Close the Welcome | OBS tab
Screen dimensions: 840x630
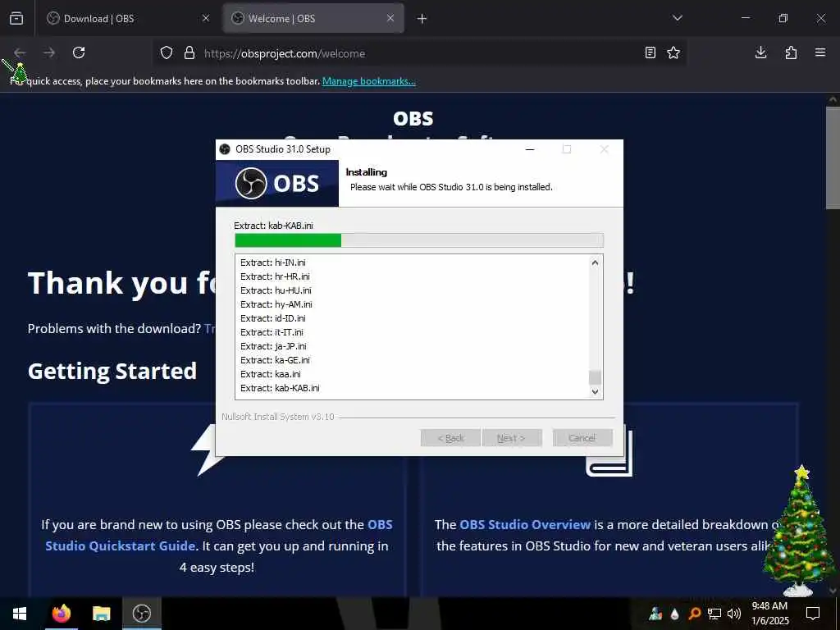390,18
